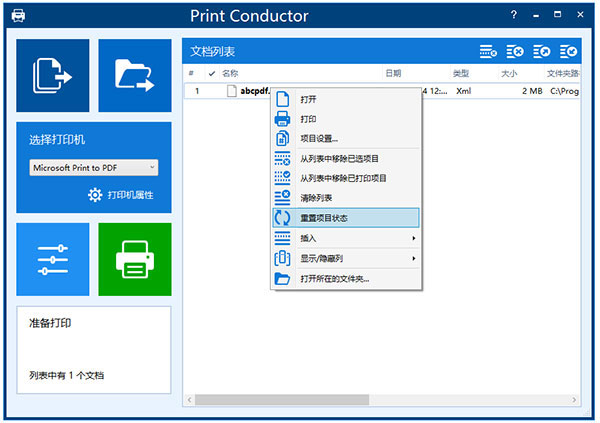Click the gear icon for printer properties
600x423 pixels.
click(95, 195)
